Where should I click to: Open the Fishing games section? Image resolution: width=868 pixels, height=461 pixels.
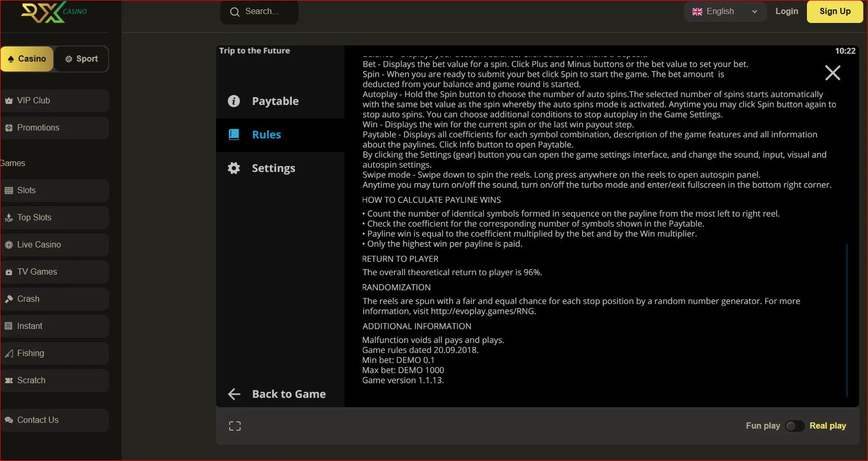[x=55, y=353]
